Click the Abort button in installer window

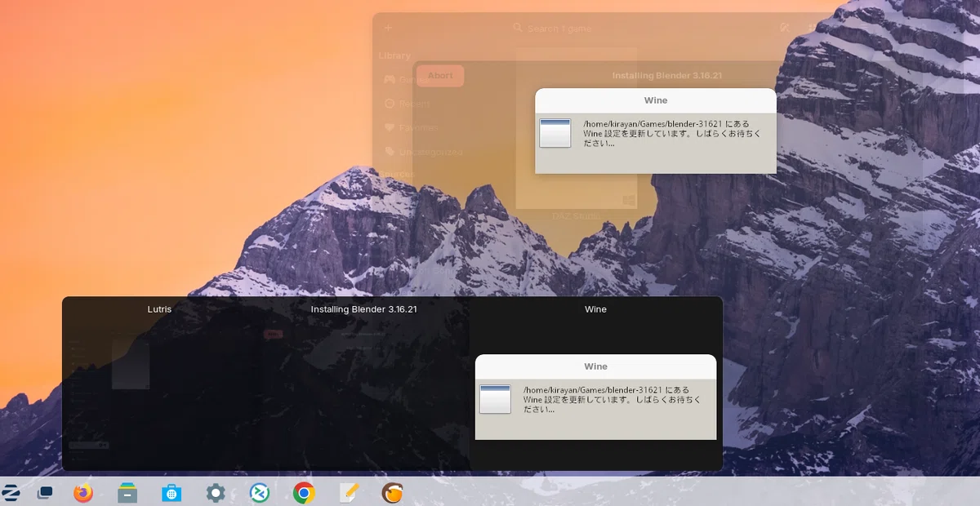pos(440,76)
